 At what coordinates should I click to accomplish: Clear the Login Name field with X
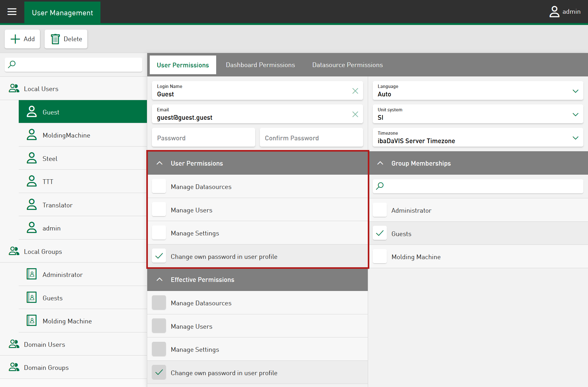[x=355, y=91]
